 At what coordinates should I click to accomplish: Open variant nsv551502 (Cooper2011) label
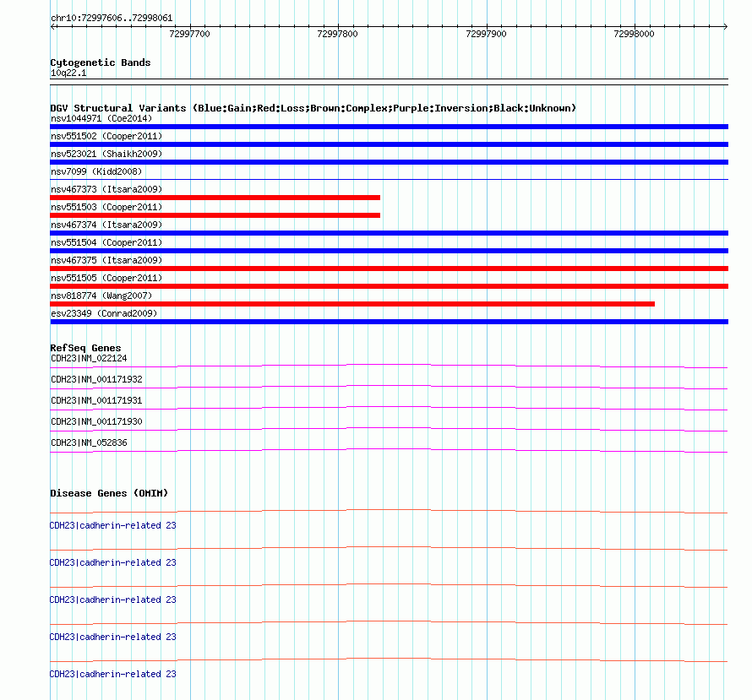click(x=106, y=136)
